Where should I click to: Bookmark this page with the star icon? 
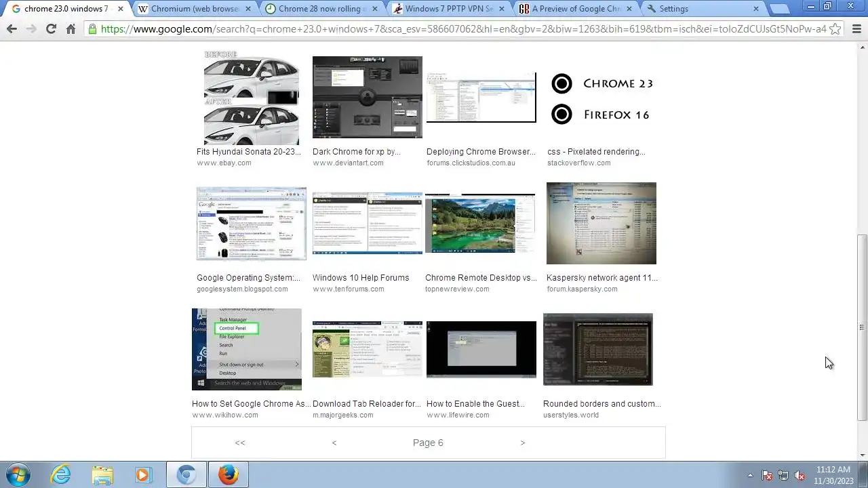(835, 29)
